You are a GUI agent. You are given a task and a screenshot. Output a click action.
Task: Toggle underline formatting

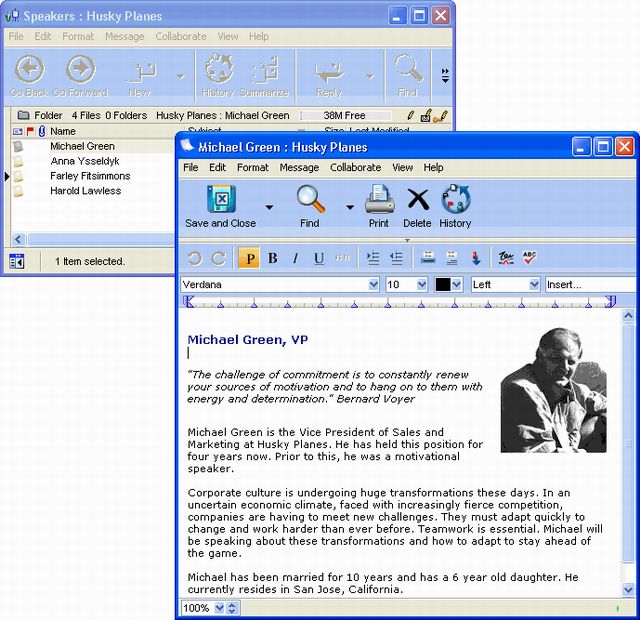click(319, 258)
